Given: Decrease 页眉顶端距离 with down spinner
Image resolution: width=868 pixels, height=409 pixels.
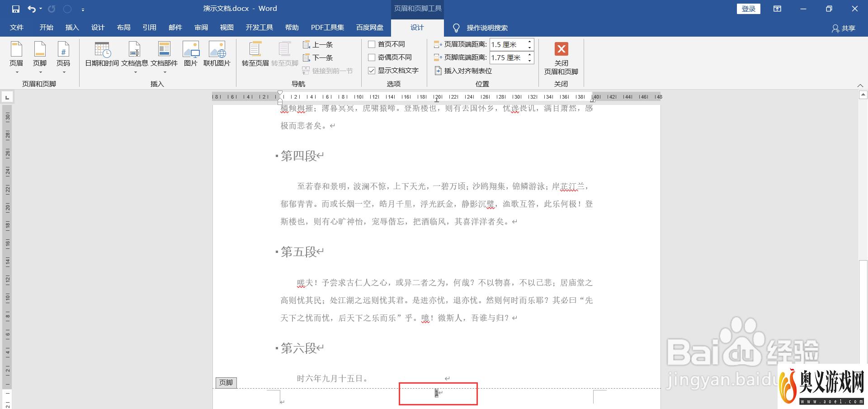Looking at the screenshot, I should (529, 48).
